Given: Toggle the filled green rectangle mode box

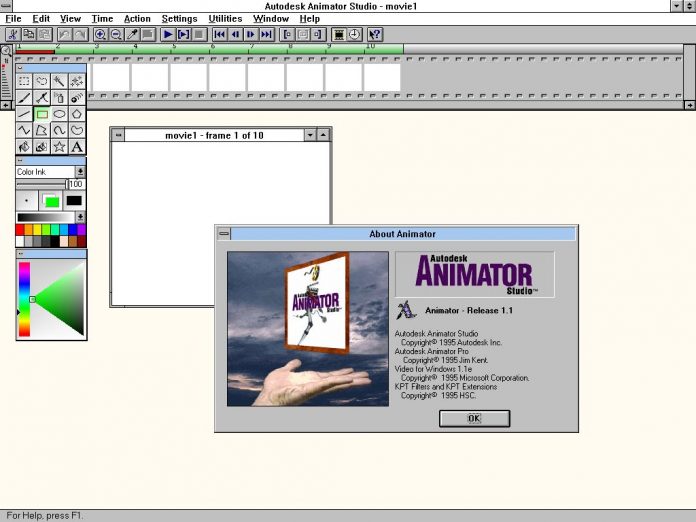Looking at the screenshot, I should pos(51,201).
